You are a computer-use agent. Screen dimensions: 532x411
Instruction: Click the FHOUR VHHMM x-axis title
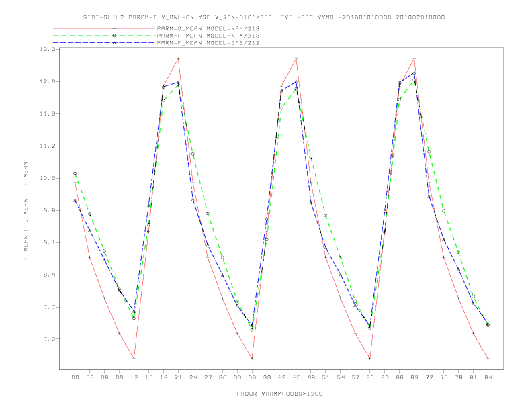[279, 394]
